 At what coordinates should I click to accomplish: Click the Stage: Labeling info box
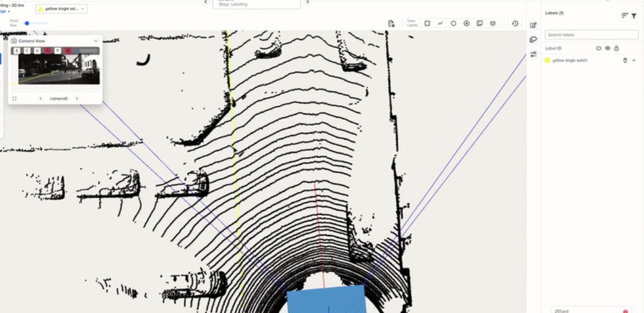point(257,4)
